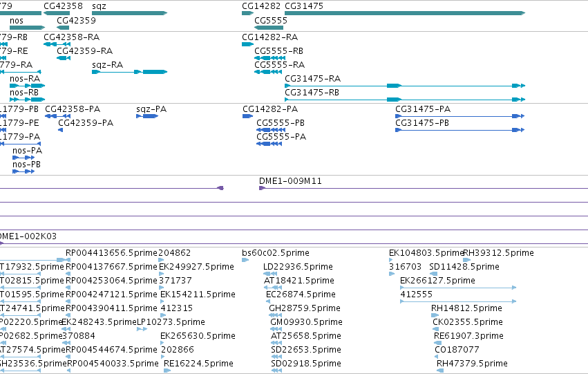
Task: Click the CG31475-PA label
Action: pyautogui.click(x=423, y=109)
